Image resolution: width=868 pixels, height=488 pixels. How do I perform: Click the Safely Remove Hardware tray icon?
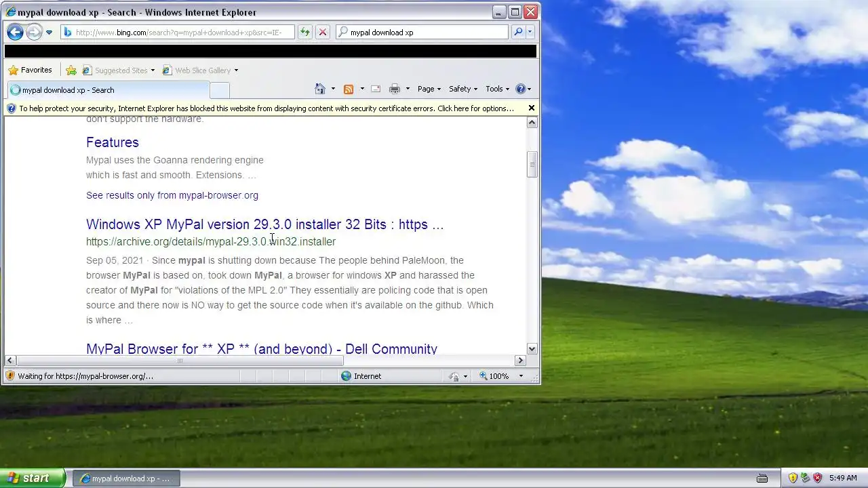pyautogui.click(x=805, y=479)
